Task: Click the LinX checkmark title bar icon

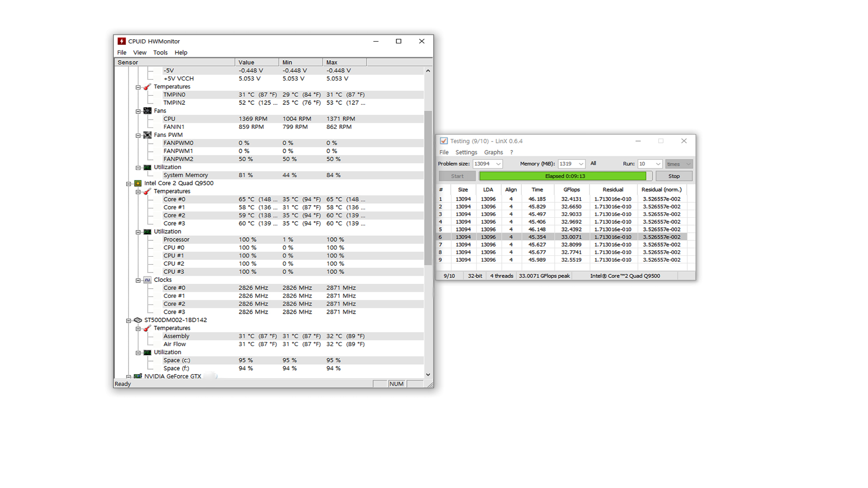Action: [x=444, y=141]
